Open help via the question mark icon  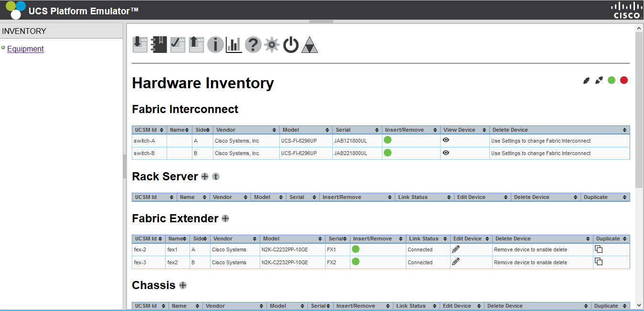click(253, 45)
